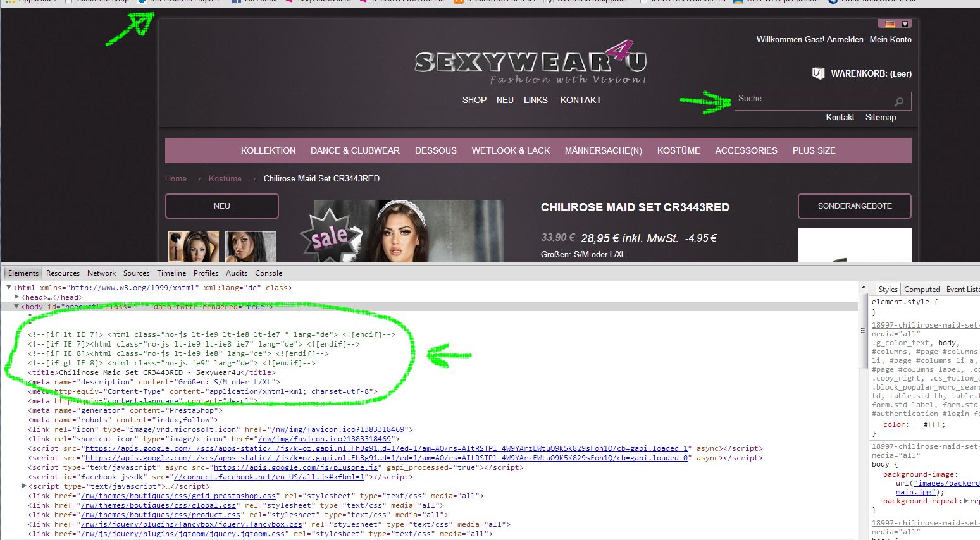Click the NEU block button in the left column
Screen dimensions: 980x540
222,206
